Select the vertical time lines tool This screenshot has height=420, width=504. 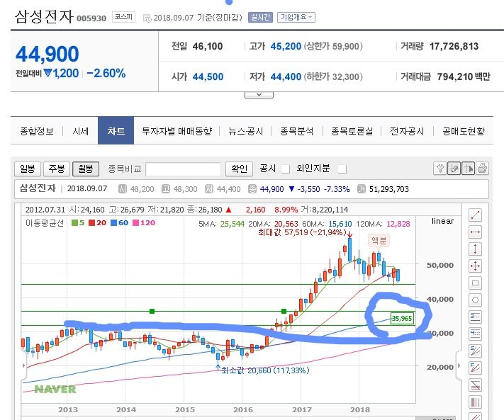coord(475,402)
